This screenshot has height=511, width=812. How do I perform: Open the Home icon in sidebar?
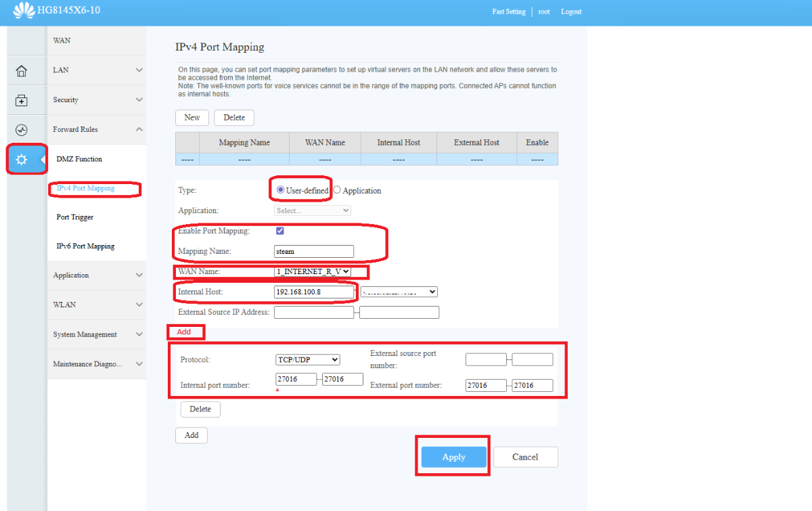pyautogui.click(x=22, y=71)
